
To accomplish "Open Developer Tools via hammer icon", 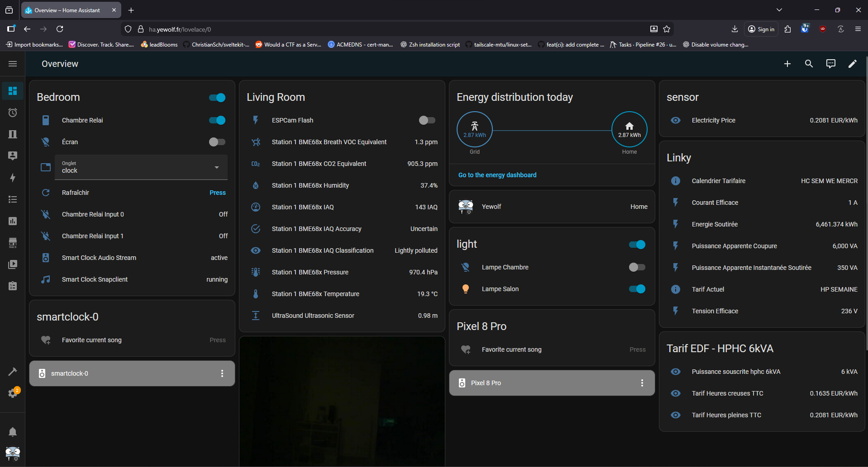I will 13,371.
